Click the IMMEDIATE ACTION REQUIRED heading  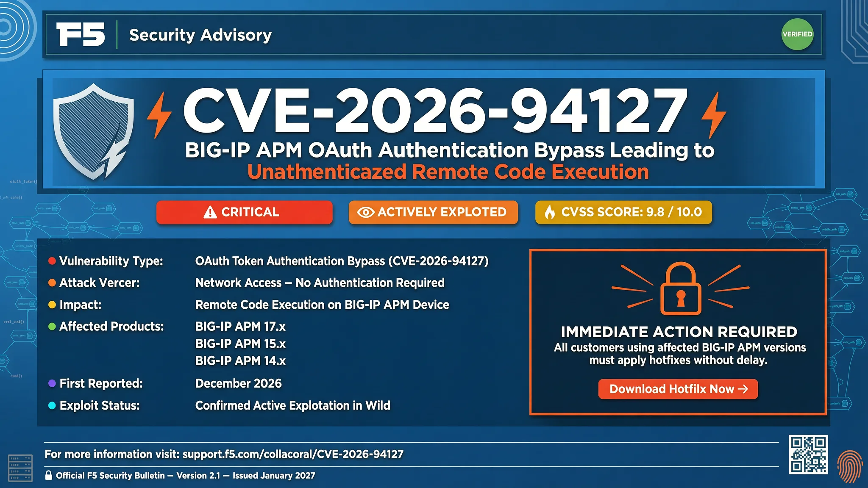pos(679,332)
